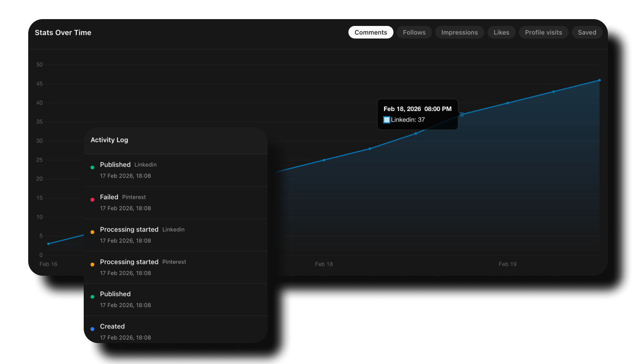Show the Likes stat tab

point(501,32)
